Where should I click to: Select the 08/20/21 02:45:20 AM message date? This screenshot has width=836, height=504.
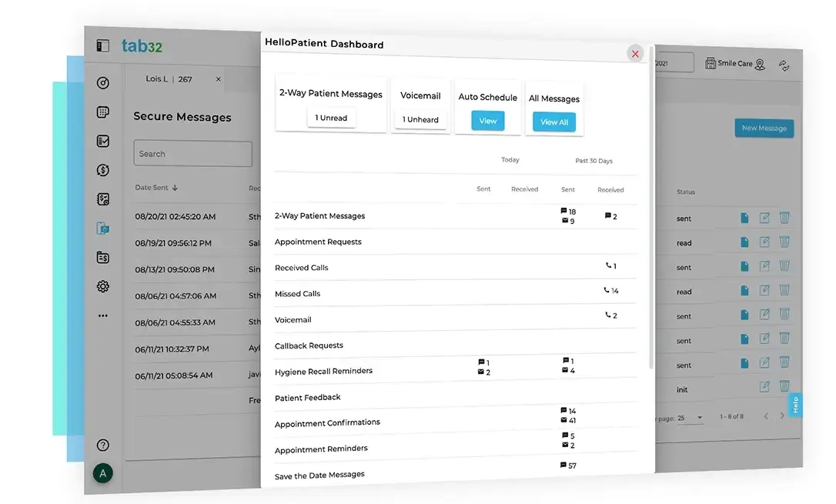(x=176, y=217)
